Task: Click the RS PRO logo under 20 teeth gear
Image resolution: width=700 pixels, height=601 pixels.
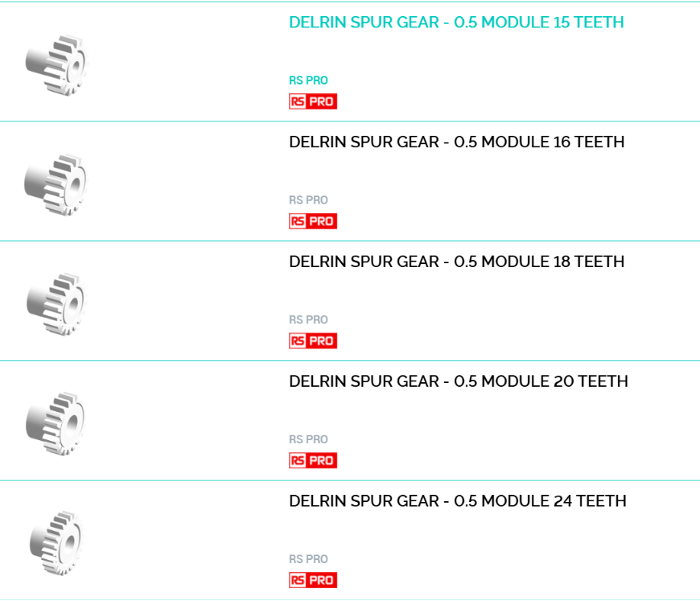Action: tap(313, 460)
